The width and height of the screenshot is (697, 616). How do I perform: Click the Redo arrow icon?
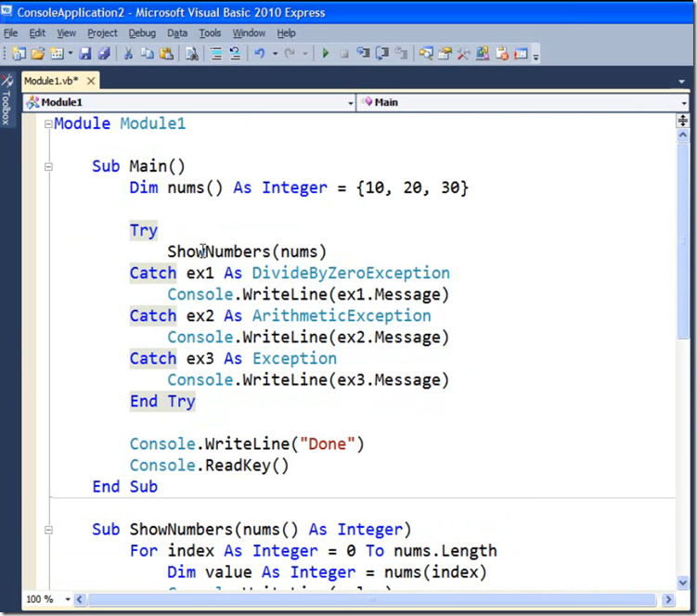pos(290,54)
